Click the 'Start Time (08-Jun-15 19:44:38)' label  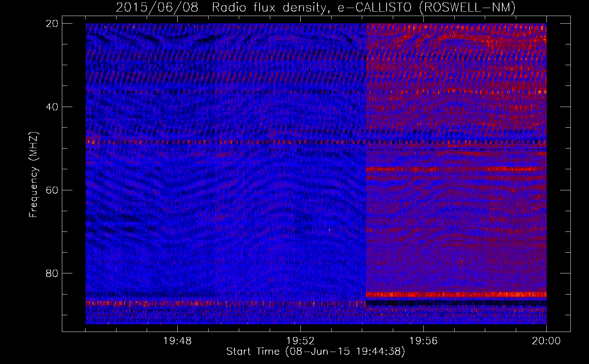[316, 352]
